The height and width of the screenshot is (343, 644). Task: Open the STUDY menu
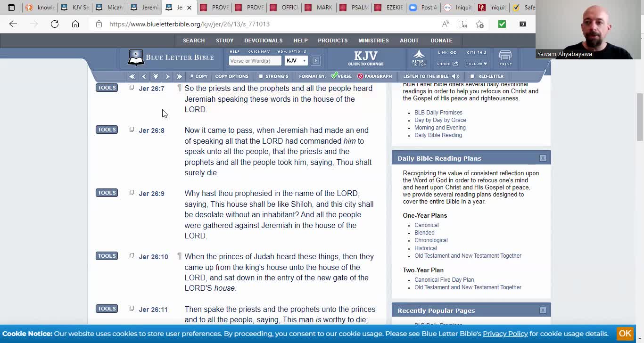click(225, 41)
